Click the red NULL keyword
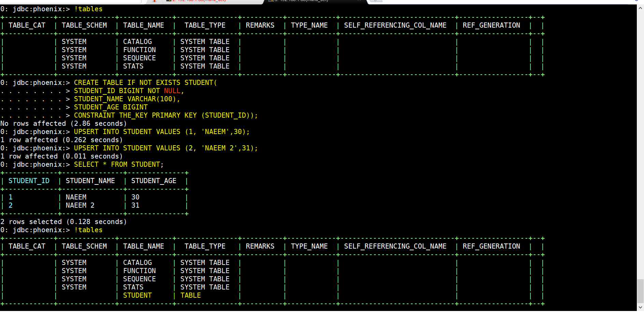This screenshot has height=312, width=644. pos(172,91)
